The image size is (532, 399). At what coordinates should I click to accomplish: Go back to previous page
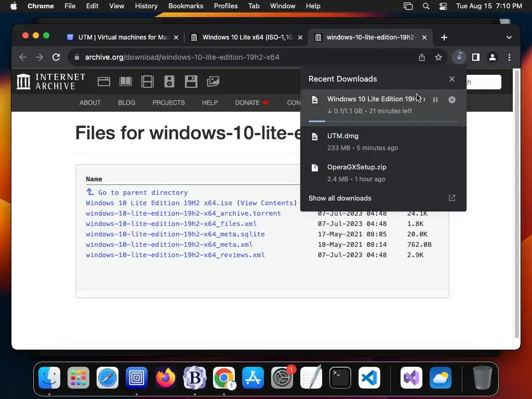pyautogui.click(x=23, y=57)
